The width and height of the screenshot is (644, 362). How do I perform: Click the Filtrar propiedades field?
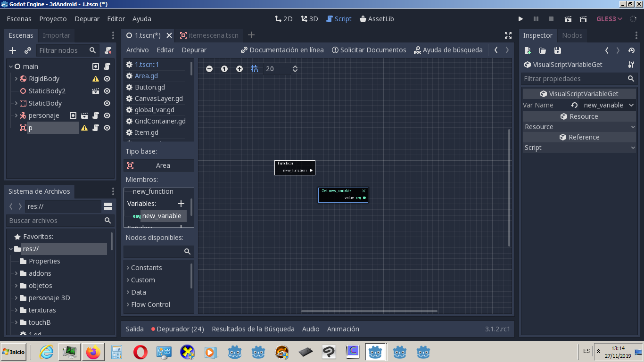tap(579, 79)
